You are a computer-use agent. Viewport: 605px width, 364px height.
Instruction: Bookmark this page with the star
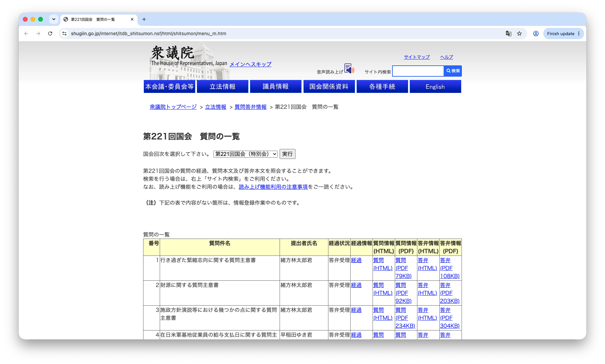pyautogui.click(x=519, y=34)
